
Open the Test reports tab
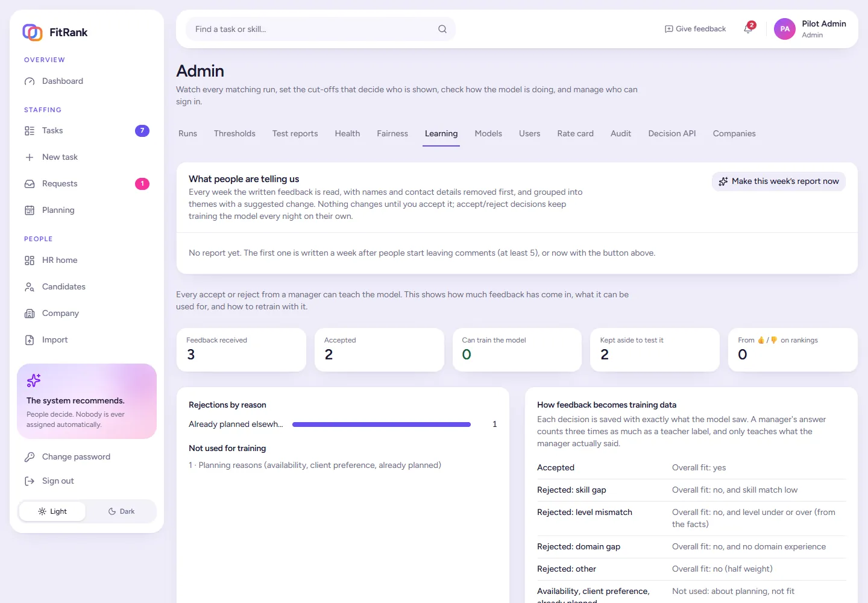coord(295,134)
